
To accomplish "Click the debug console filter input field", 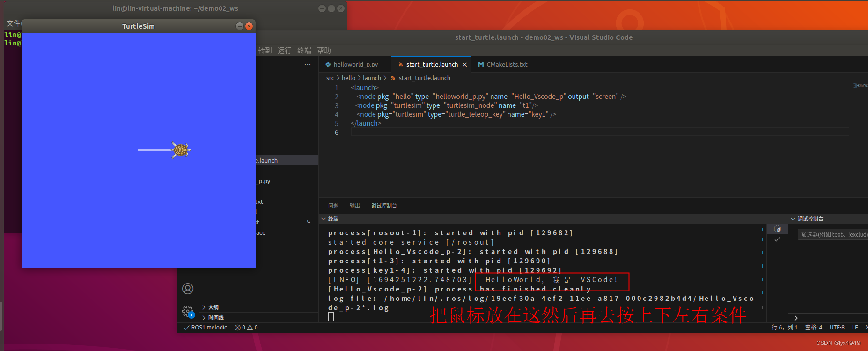I will pos(832,234).
